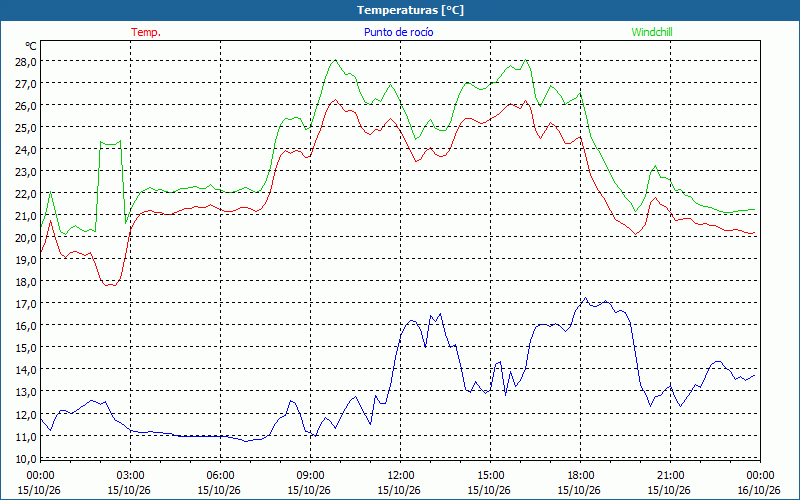Click the 06:00 time axis label
The image size is (800, 500).
click(x=220, y=476)
